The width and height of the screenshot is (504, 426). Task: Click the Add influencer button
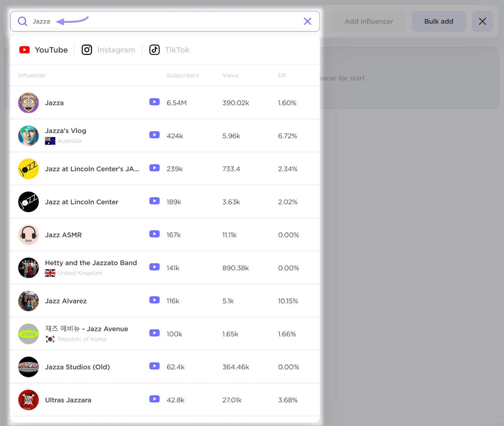369,21
